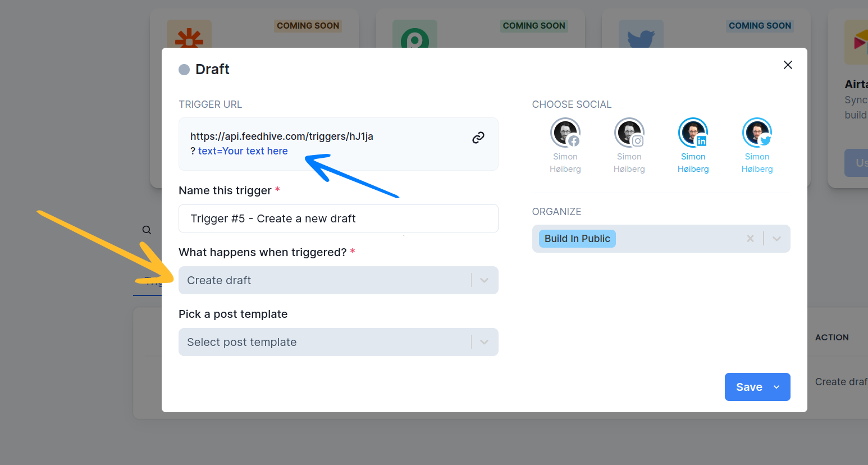Open 'What happens when triggered' dropdown
Viewport: 868px width, 465px height.
[338, 280]
